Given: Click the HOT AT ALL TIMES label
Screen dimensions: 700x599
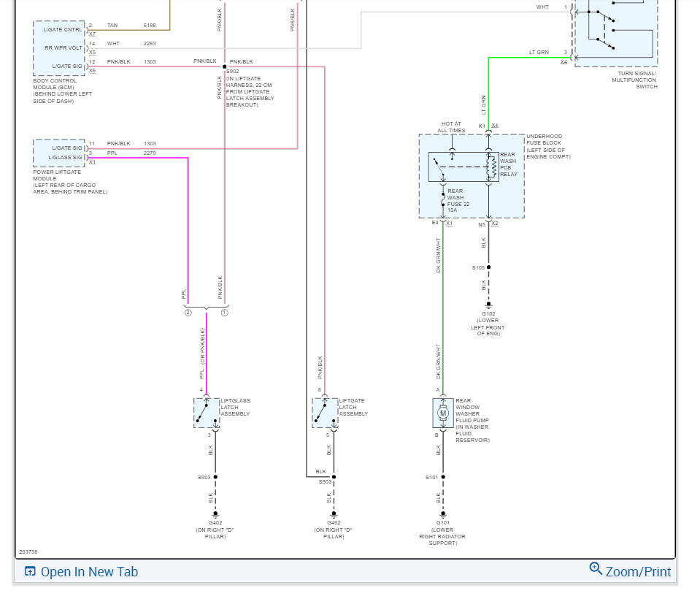Looking at the screenshot, I should coord(452,127).
